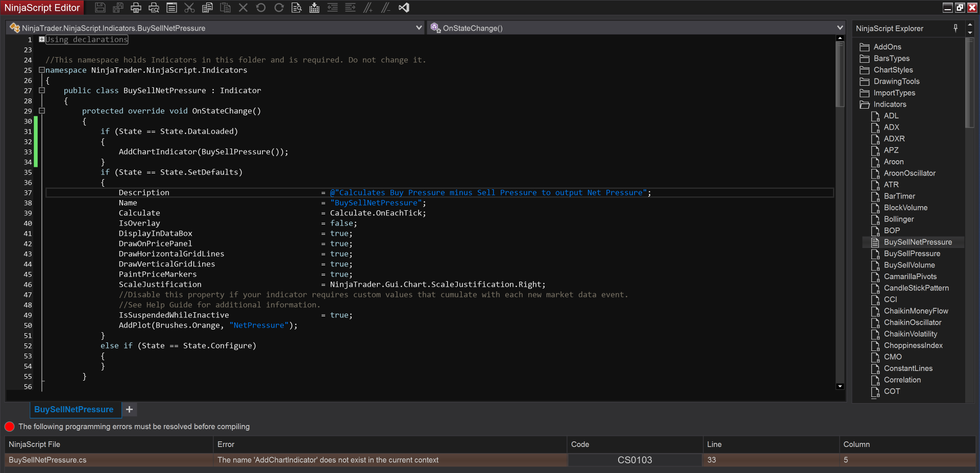Collapse the BuySellNetPressure class fold marker

42,90
